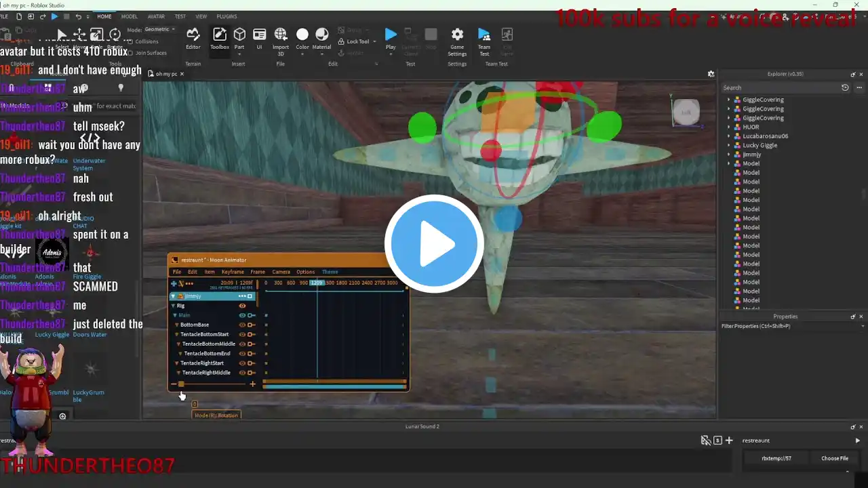Toggle visibility eye for BottomBase
Screen dimensions: 868x488
[242, 325]
